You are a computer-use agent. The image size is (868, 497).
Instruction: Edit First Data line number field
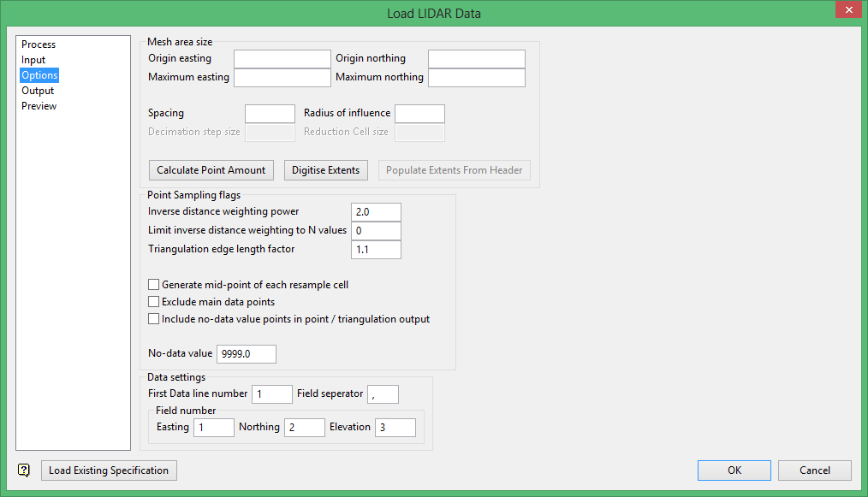[x=272, y=394]
